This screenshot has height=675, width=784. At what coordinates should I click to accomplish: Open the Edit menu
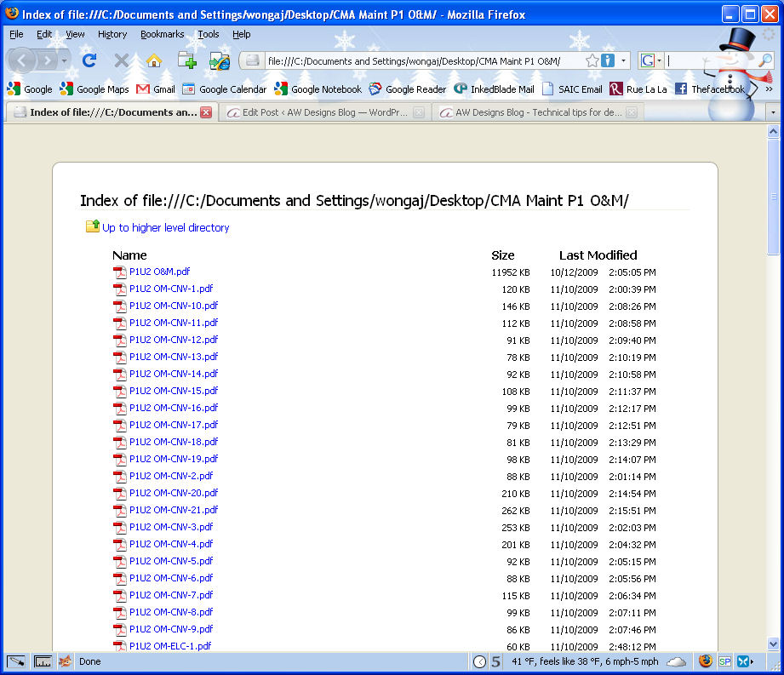pos(44,34)
